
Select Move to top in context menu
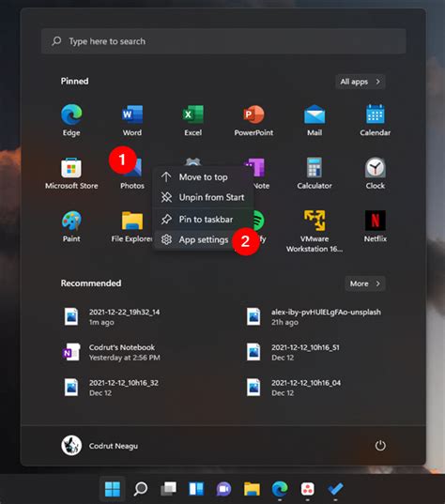tap(203, 177)
